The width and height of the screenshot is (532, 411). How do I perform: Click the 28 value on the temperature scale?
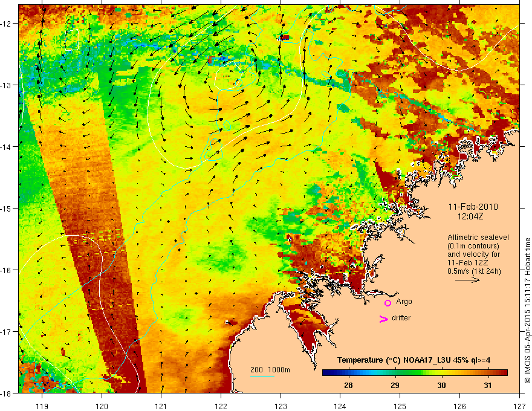pyautogui.click(x=348, y=385)
